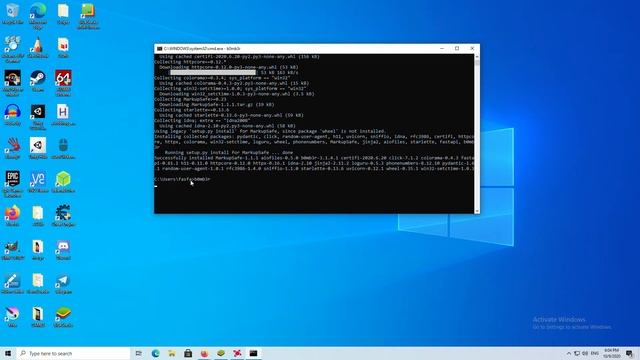
Task: Open the AMD Ryzen Master desktop shortcut
Action: point(13,83)
